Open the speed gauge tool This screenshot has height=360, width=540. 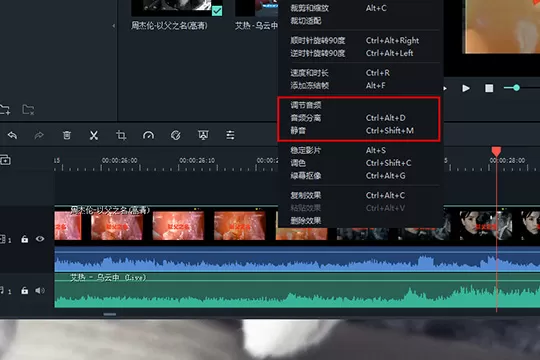point(148,135)
